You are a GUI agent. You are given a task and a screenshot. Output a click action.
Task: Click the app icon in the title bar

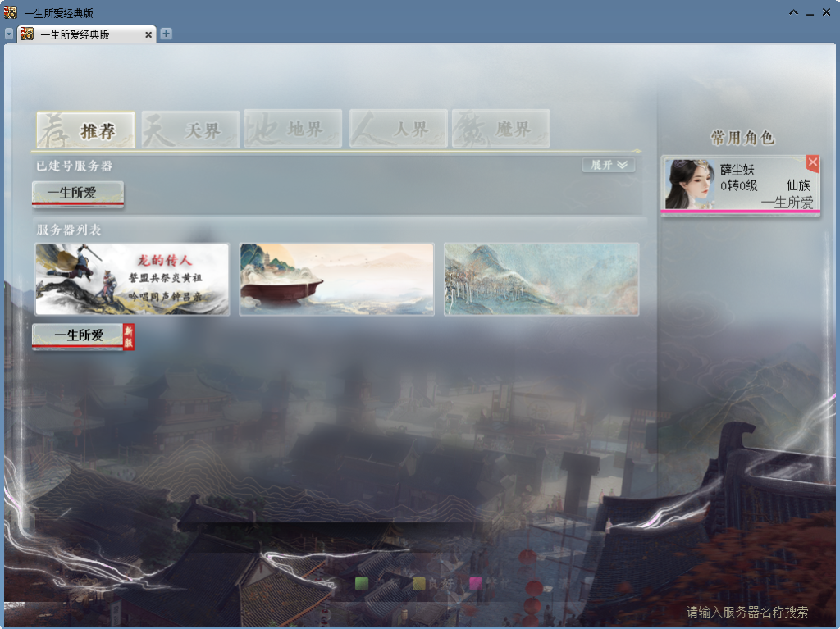pyautogui.click(x=10, y=12)
